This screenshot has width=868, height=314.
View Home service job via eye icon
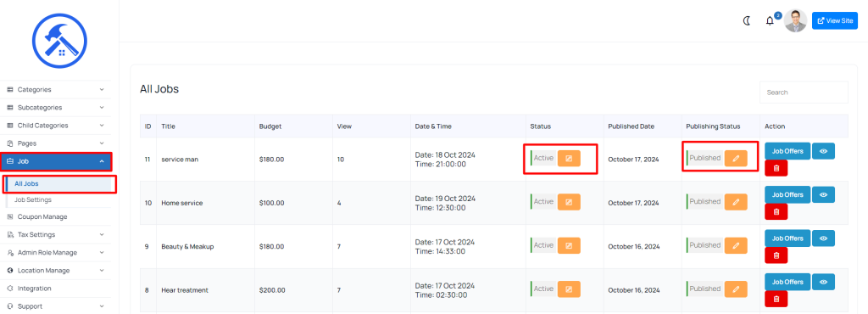click(x=823, y=194)
